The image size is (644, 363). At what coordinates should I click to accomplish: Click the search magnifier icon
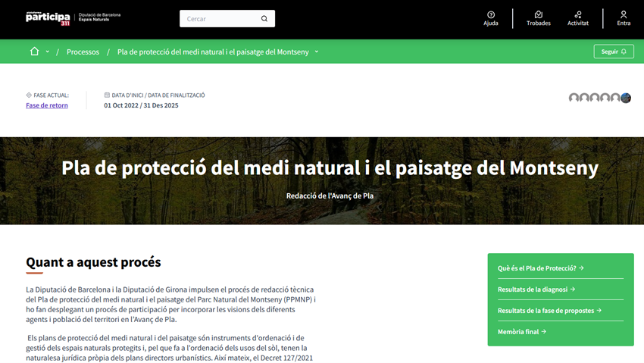tap(264, 19)
